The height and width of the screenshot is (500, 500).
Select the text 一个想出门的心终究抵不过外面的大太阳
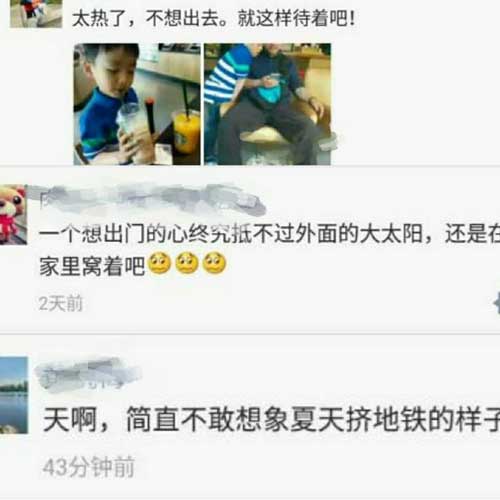(231, 233)
